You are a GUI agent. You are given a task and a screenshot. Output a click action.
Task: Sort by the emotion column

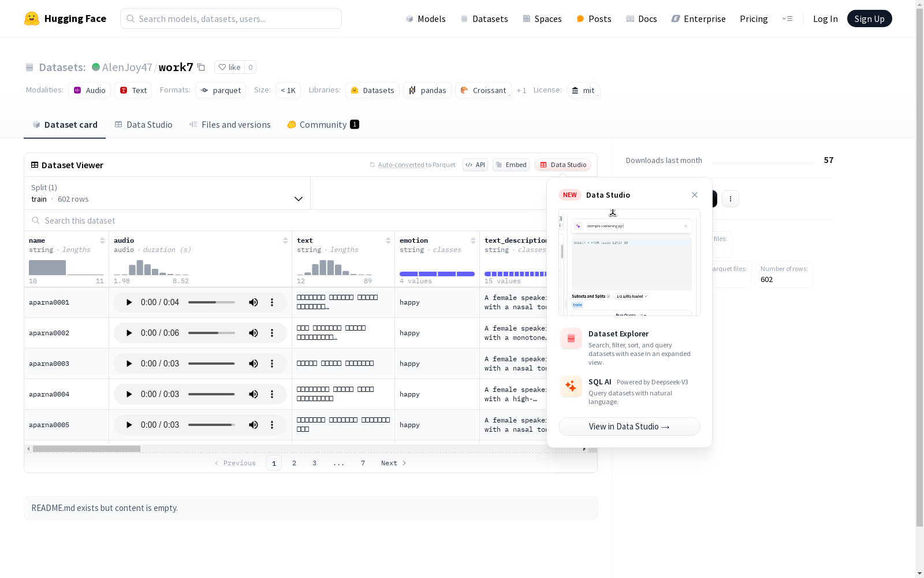(473, 240)
